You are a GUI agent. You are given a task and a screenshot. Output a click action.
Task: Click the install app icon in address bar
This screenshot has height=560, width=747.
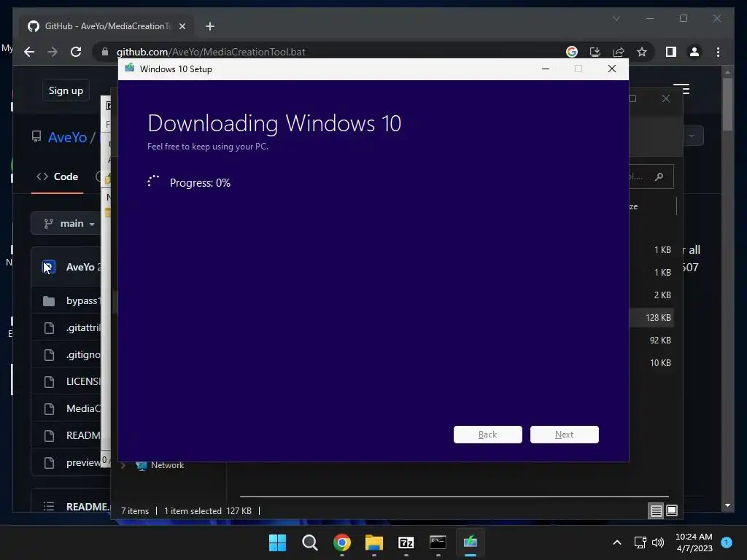[595, 52]
